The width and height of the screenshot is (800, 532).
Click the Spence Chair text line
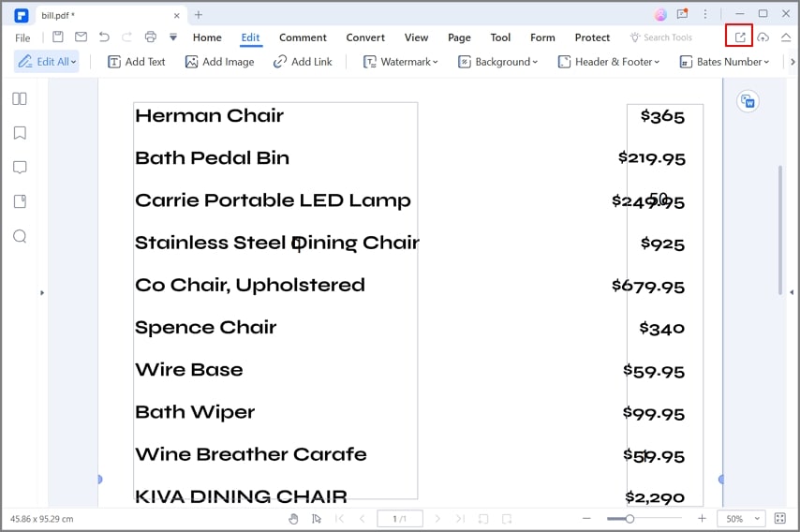click(x=205, y=328)
